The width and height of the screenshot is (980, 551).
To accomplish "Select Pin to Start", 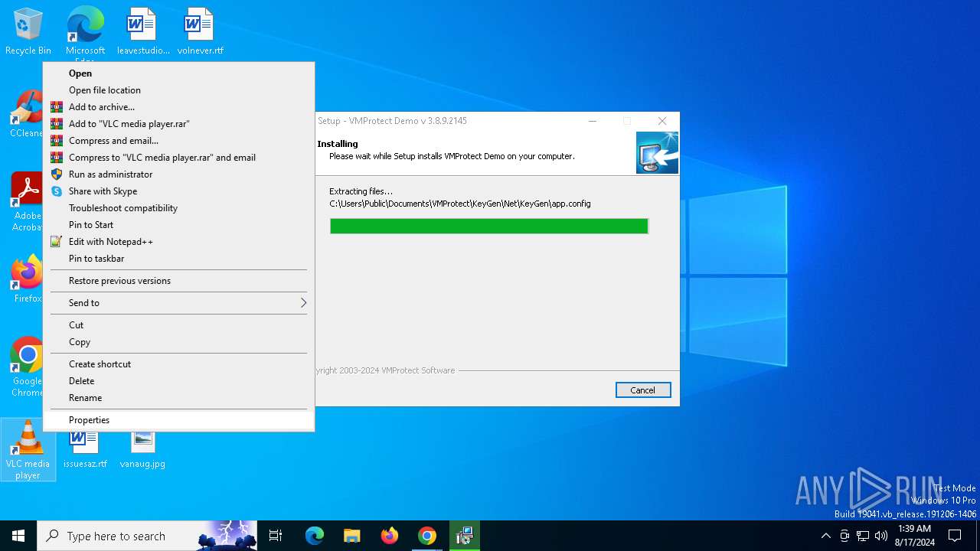I will pos(178,225).
